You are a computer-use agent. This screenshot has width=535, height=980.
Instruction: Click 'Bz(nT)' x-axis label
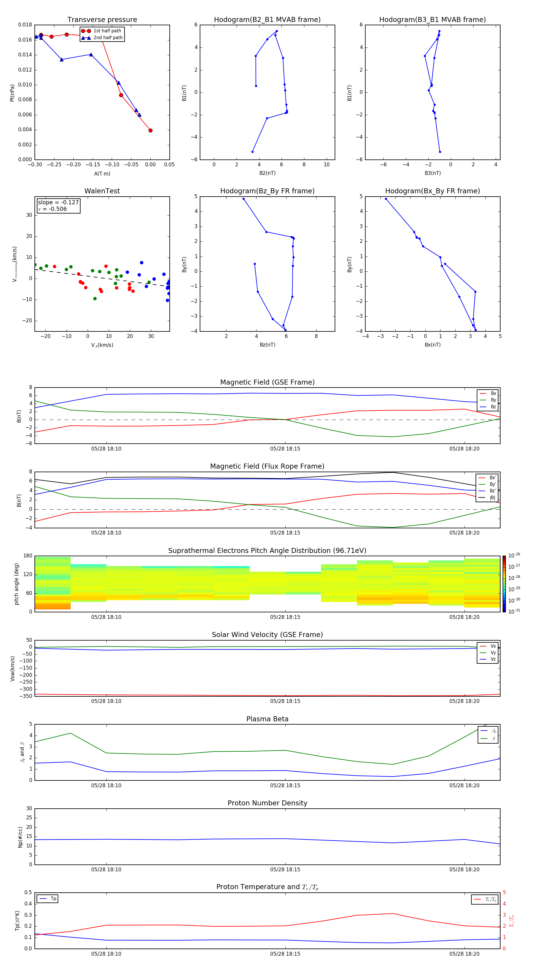click(x=267, y=345)
